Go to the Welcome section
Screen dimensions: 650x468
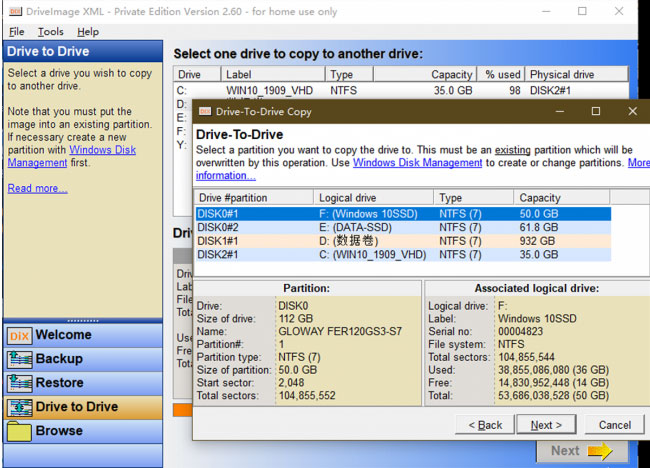coord(83,335)
